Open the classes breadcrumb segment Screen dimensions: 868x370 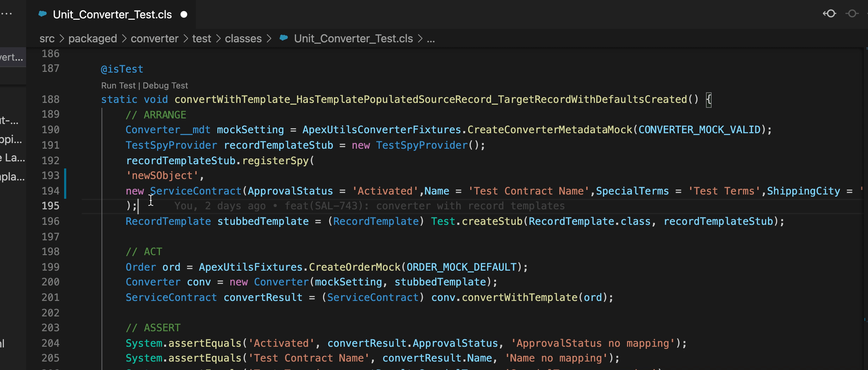tap(243, 38)
